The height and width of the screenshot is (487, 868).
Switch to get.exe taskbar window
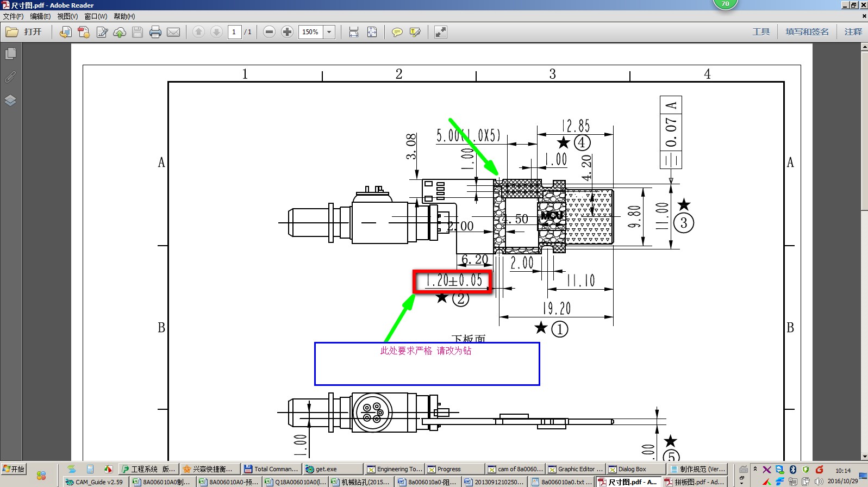[333, 469]
